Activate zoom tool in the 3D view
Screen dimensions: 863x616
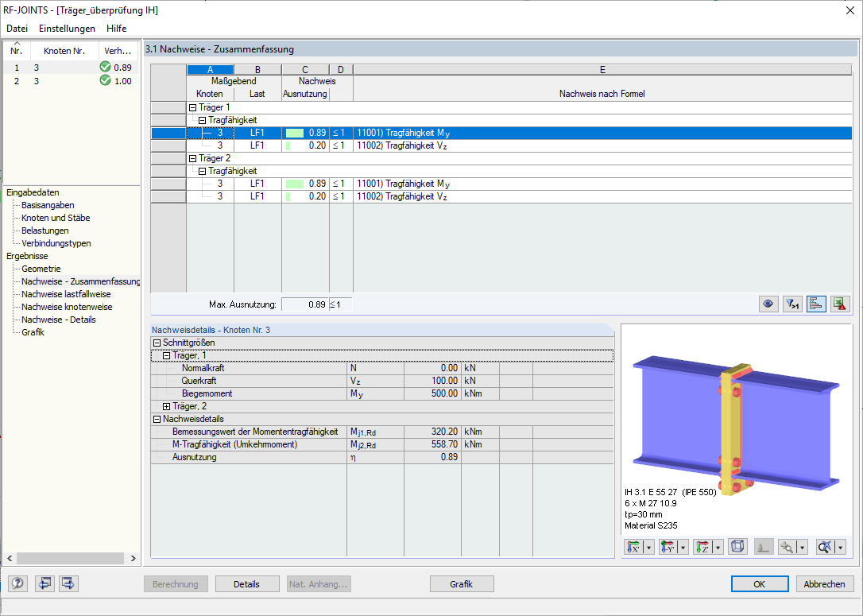point(788,547)
